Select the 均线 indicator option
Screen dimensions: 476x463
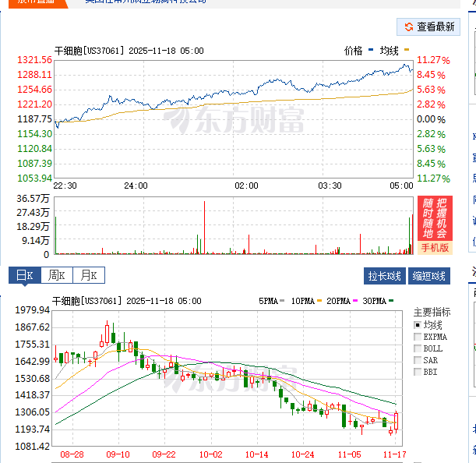[x=418, y=325]
